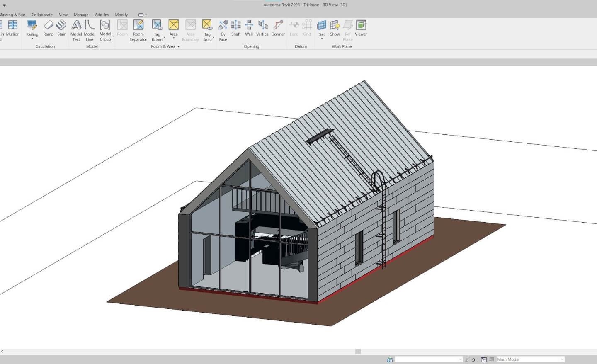The height and width of the screenshot is (364, 597).
Task: Click the Work Plane panel label
Action: [342, 46]
